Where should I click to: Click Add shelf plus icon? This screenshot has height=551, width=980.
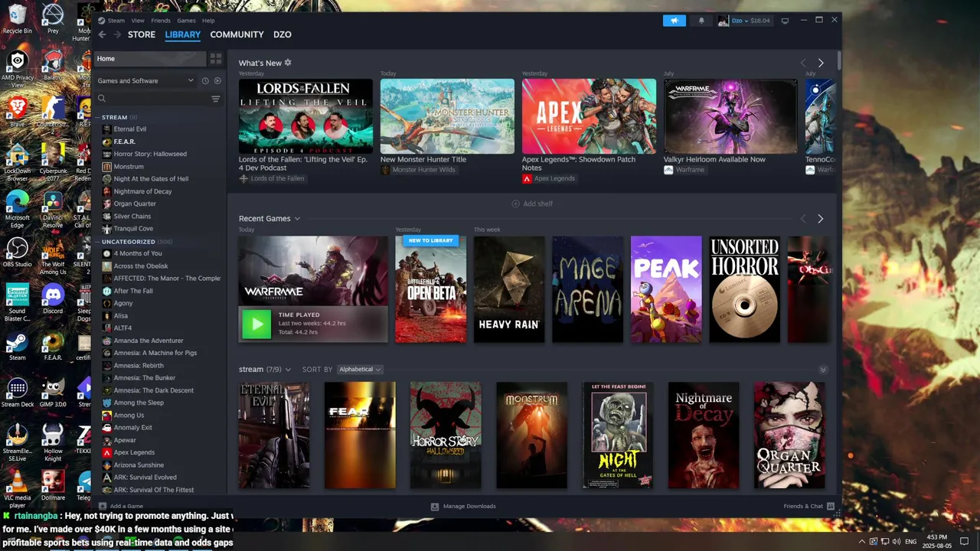515,204
